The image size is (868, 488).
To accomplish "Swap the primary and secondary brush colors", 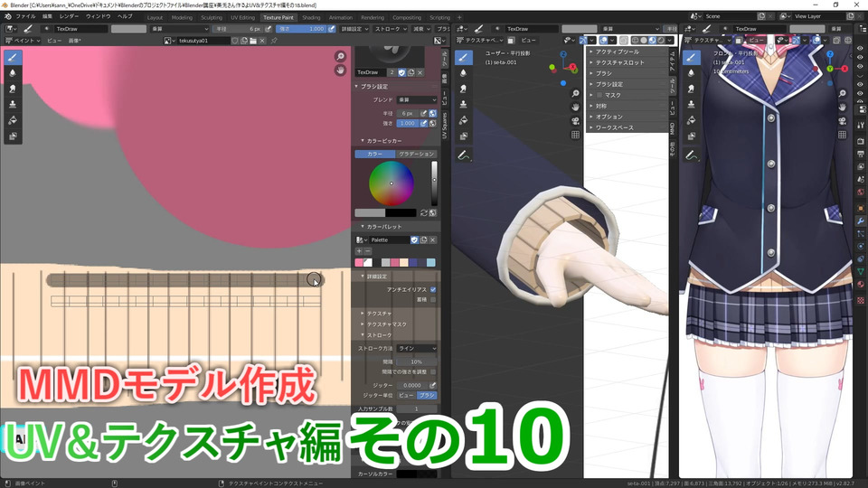I will pos(424,213).
